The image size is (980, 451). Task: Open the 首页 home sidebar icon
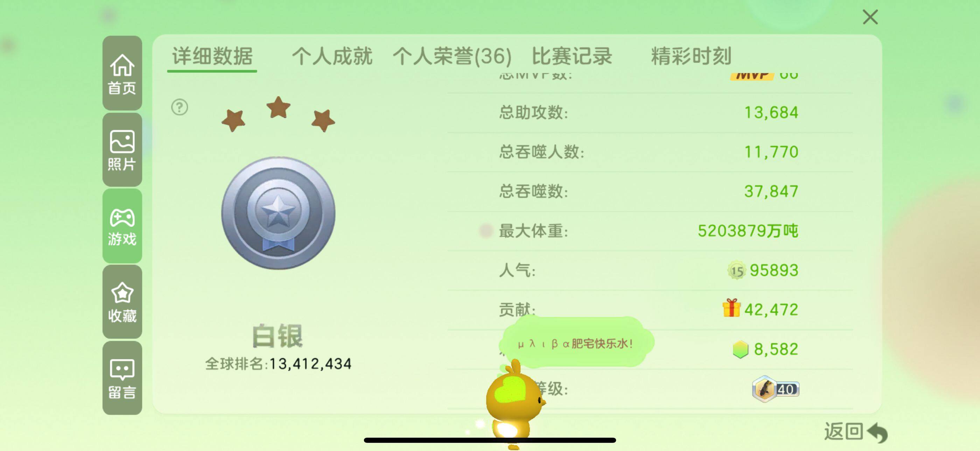click(x=122, y=73)
